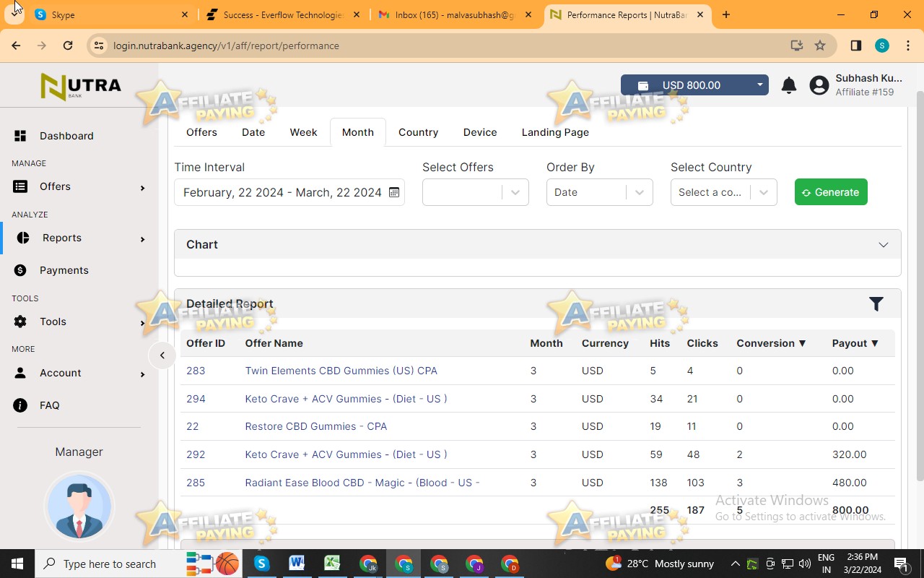Switch to the Offers report tab
The height and width of the screenshot is (578, 924).
201,132
